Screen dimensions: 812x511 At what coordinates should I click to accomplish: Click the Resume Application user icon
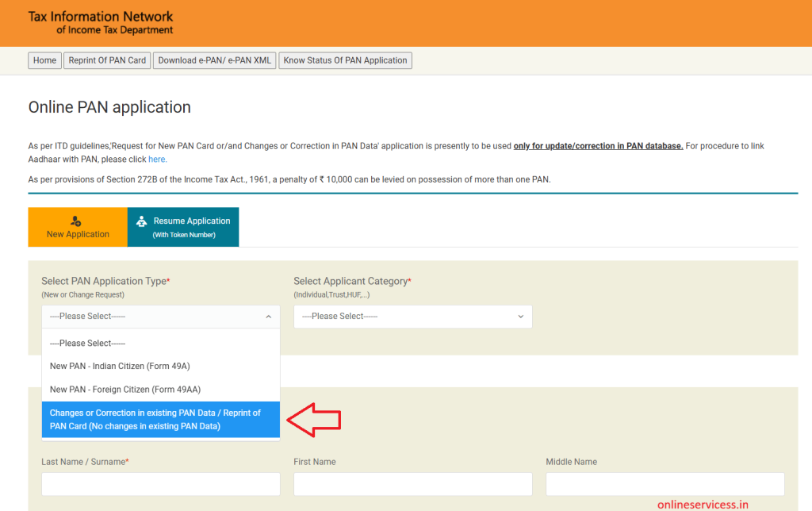tap(141, 221)
